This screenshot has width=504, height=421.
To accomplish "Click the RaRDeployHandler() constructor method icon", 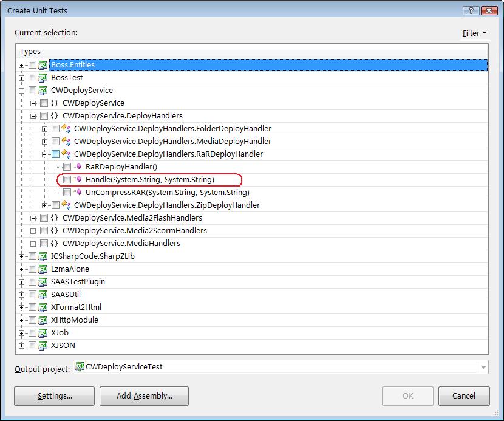I will point(78,166).
